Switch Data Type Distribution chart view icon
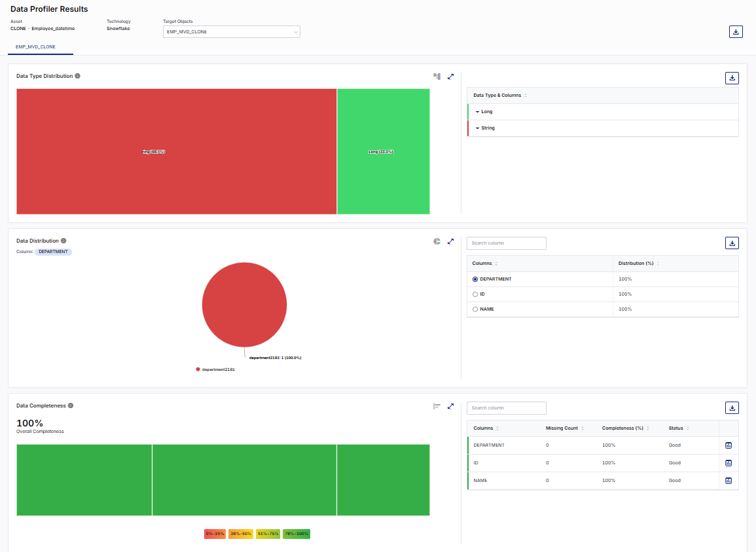Image resolution: width=756 pixels, height=552 pixels. pyautogui.click(x=437, y=76)
